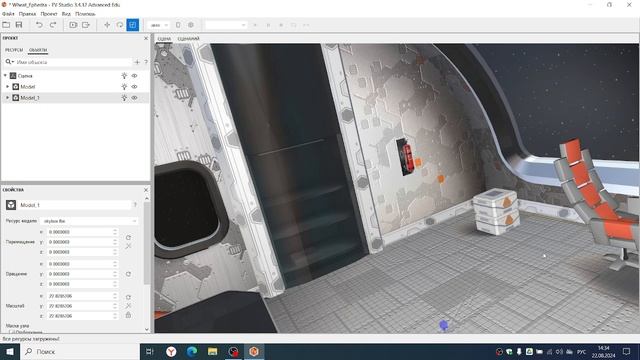Screen dimensions: 640x360
Task: Toggle visibility eye for Model_1 row
Action: click(134, 98)
